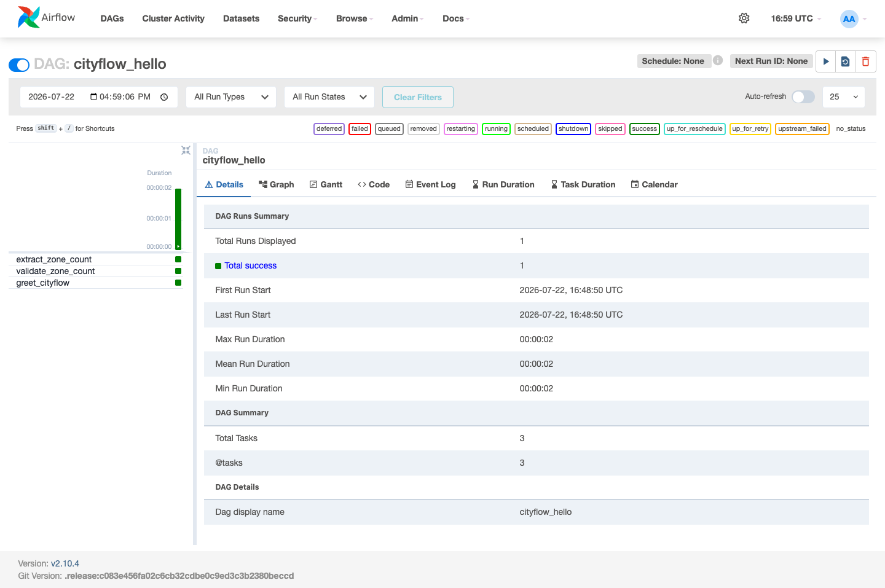885x588 pixels.
Task: Go to the DAGs page
Action: pyautogui.click(x=112, y=18)
